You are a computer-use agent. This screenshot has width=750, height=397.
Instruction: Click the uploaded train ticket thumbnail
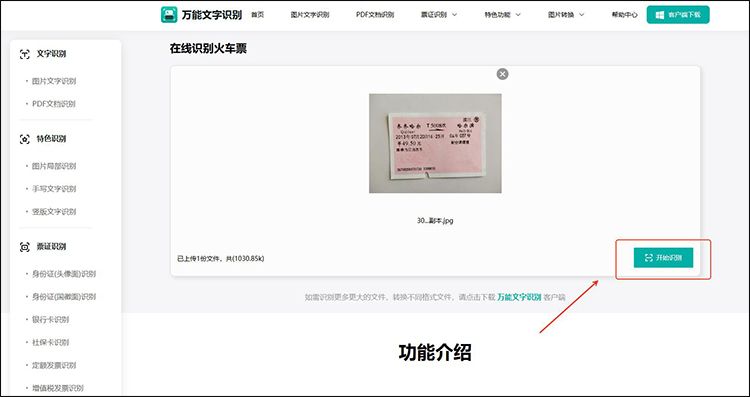pyautogui.click(x=435, y=143)
